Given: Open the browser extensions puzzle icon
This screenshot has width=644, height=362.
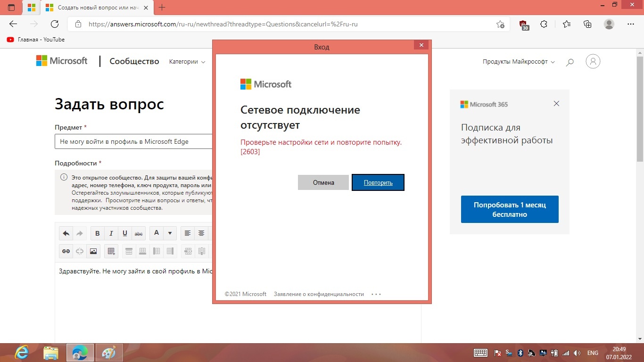Looking at the screenshot, I should [x=544, y=24].
